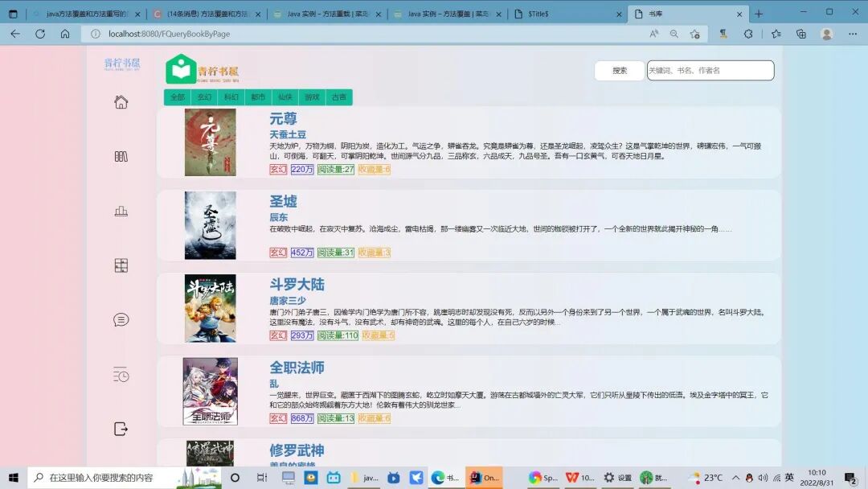Select the bookshelf icon in sidebar
This screenshot has width=868, height=489.
tap(121, 157)
